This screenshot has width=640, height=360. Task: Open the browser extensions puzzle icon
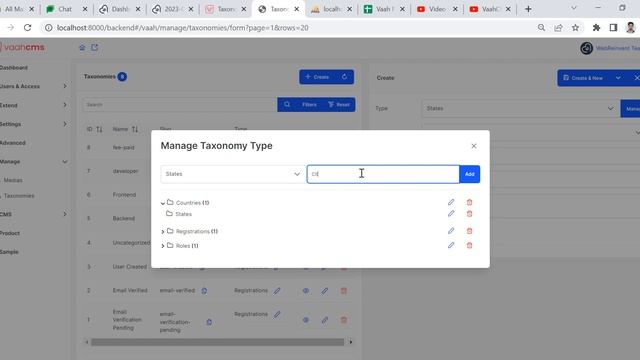pos(596,28)
